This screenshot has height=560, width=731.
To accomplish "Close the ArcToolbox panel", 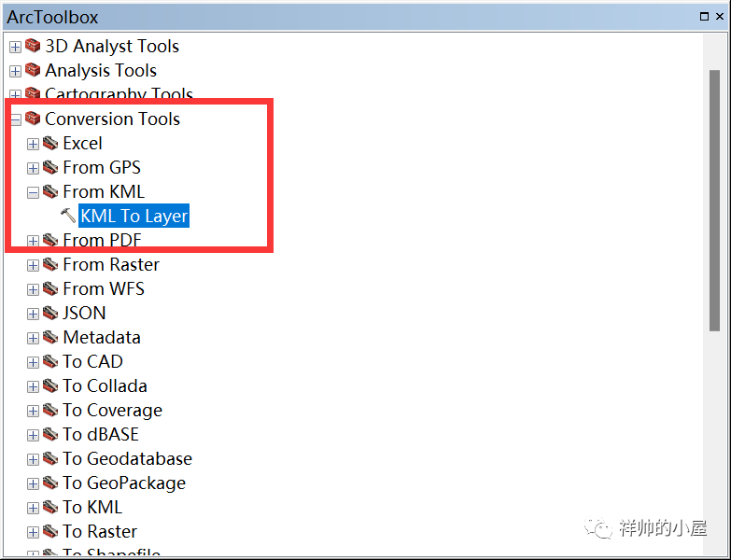I will coord(720,16).
